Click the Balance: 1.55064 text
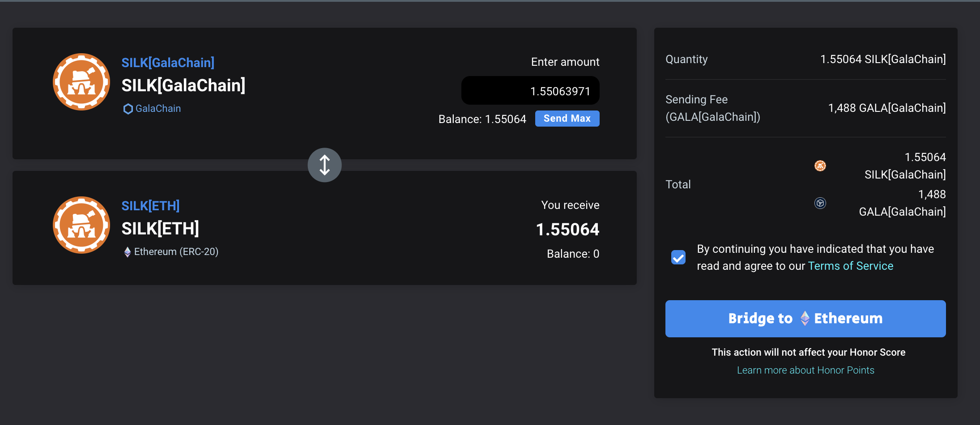Viewport: 980px width, 425px height. [482, 119]
